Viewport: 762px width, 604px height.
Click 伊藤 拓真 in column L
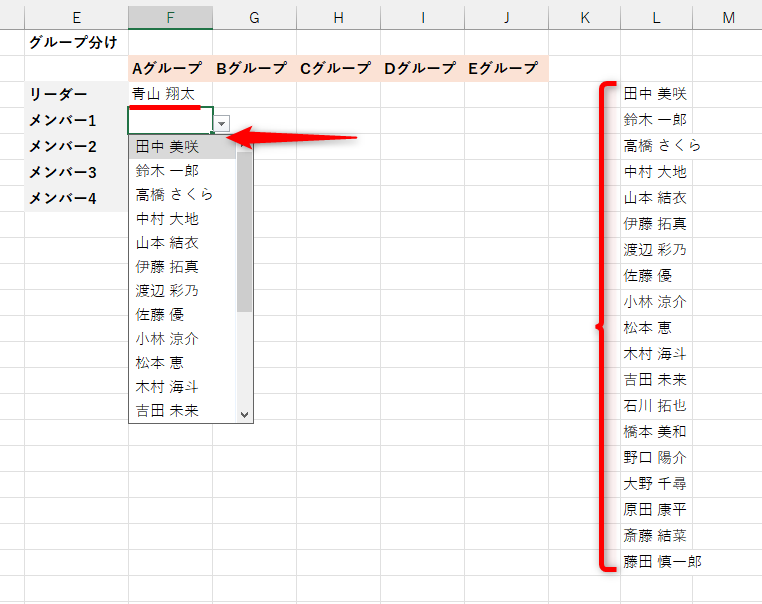(657, 224)
